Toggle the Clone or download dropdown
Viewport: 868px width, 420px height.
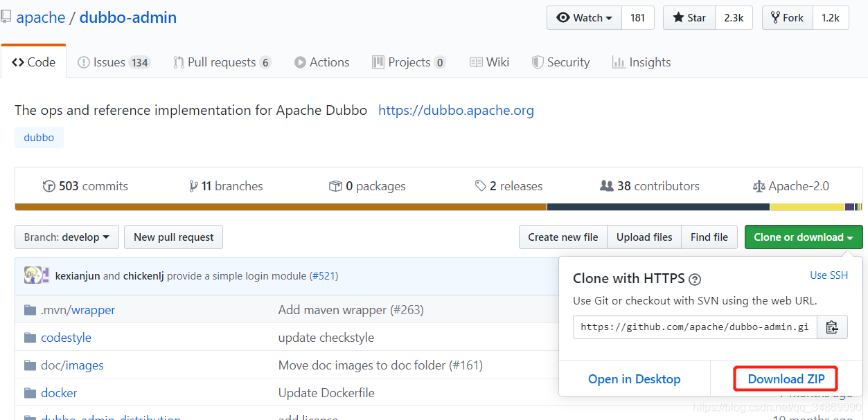point(804,237)
